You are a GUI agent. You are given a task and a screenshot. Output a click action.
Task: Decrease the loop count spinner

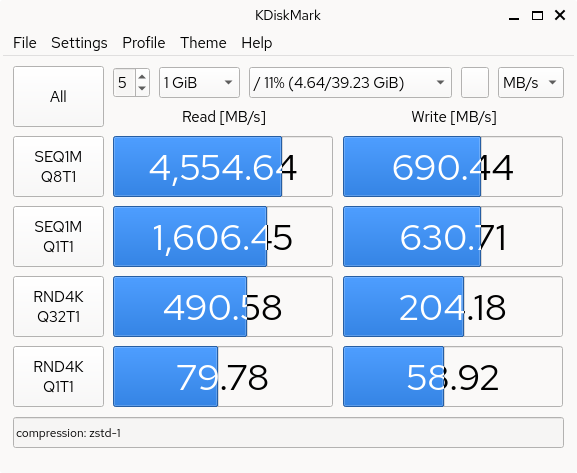pos(142,89)
